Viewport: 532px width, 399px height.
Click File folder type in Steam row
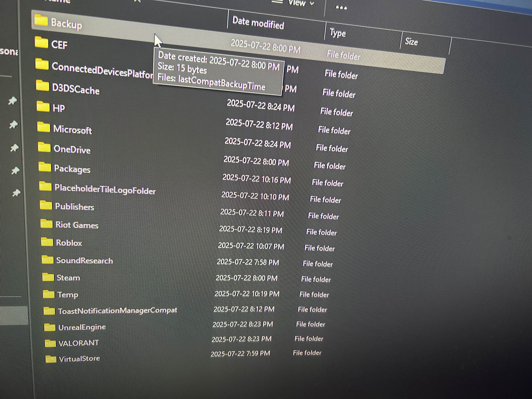pyautogui.click(x=316, y=279)
